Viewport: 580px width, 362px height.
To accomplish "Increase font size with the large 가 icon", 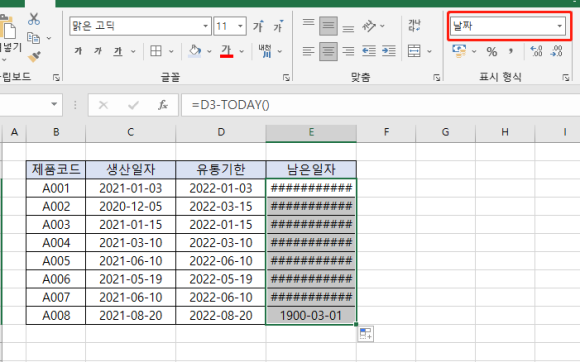I will pos(258,26).
